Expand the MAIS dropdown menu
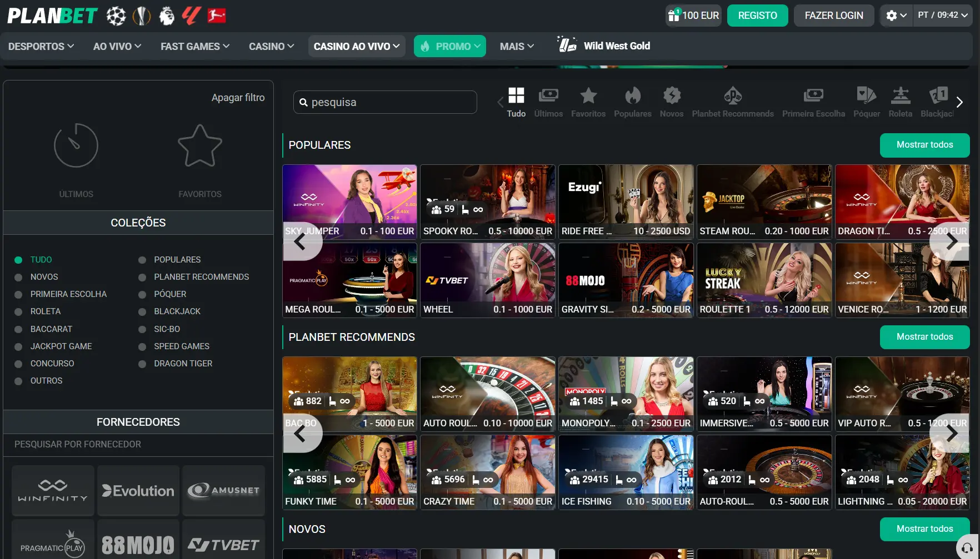980x559 pixels. pos(517,46)
